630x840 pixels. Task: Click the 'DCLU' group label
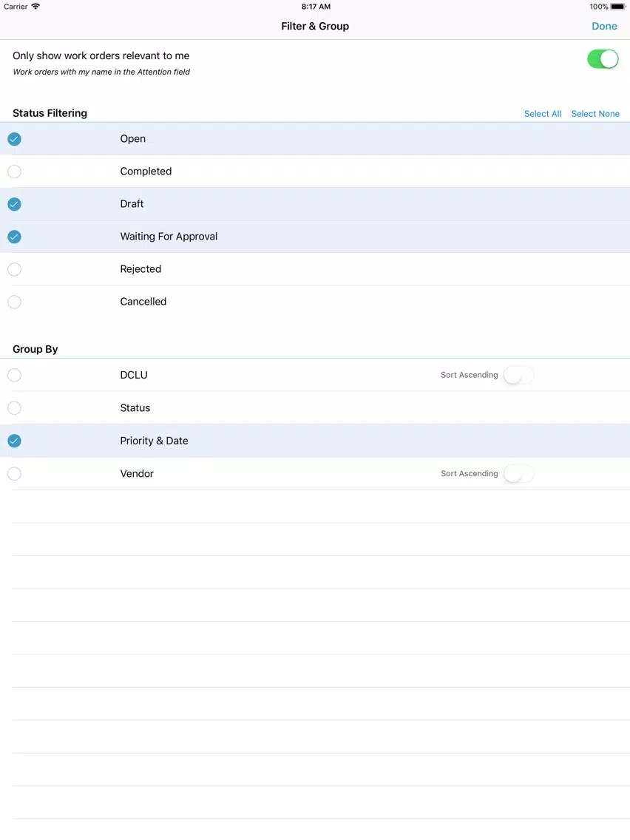pyautogui.click(x=133, y=375)
